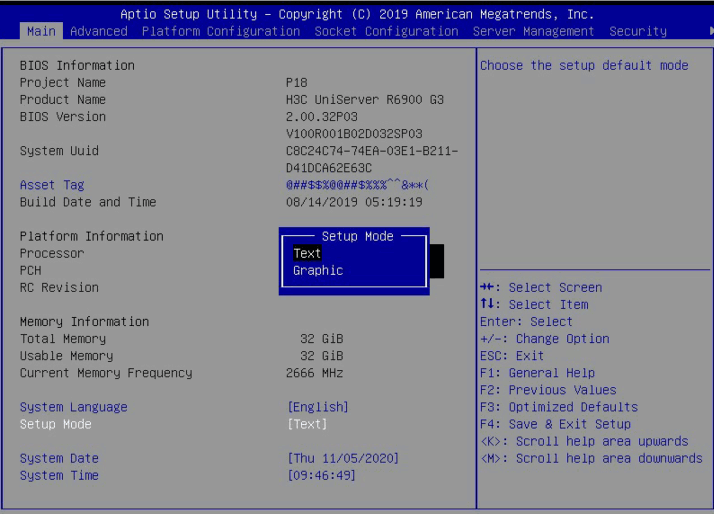Go to Server Management tab
This screenshot has width=714, height=514.
(533, 31)
